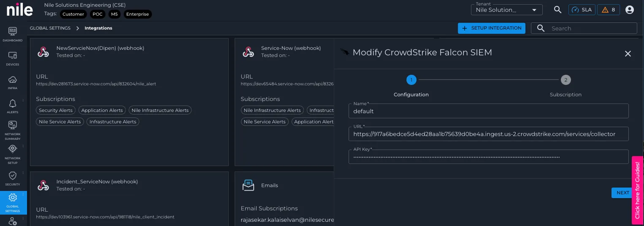This screenshot has width=644, height=226.
Task: Click the search magnifier in the top bar
Action: tap(557, 10)
